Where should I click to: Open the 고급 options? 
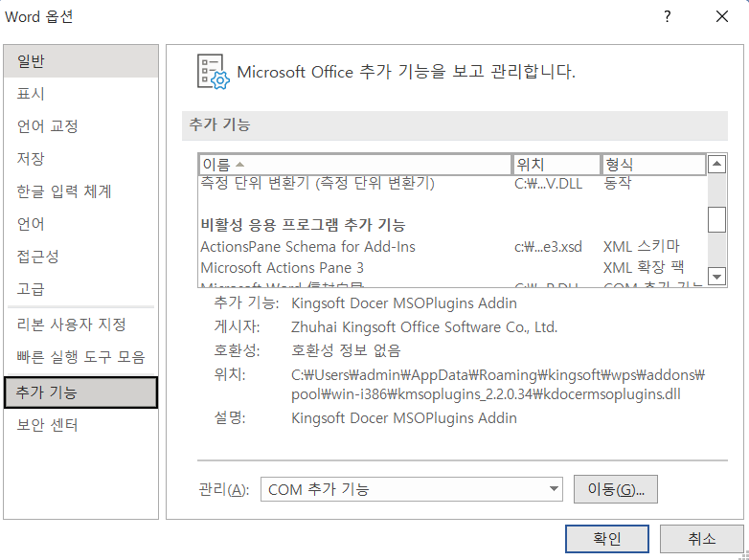pos(80,288)
